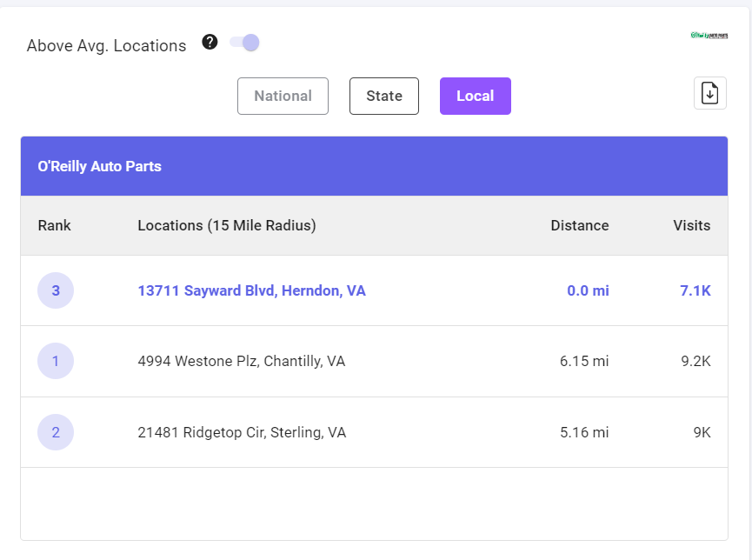The height and width of the screenshot is (560, 752).
Task: Click rank 2 circle badge
Action: click(x=56, y=432)
